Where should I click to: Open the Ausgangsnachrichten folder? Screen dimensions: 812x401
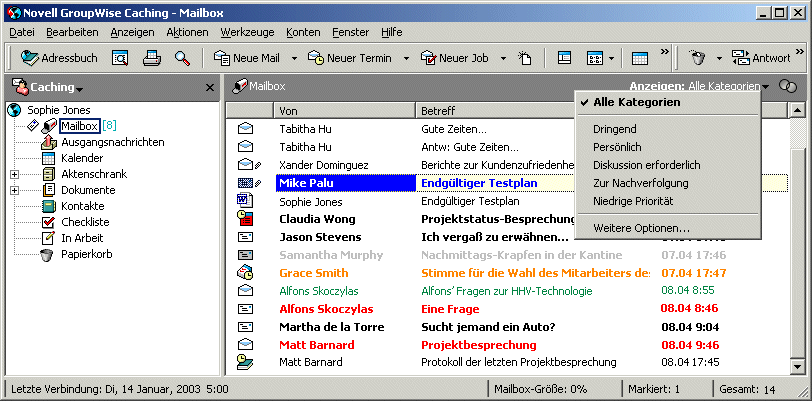click(x=112, y=142)
